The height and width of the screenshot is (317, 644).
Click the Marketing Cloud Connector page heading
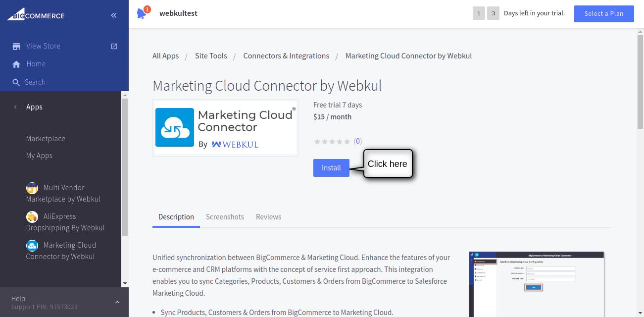[x=267, y=86]
